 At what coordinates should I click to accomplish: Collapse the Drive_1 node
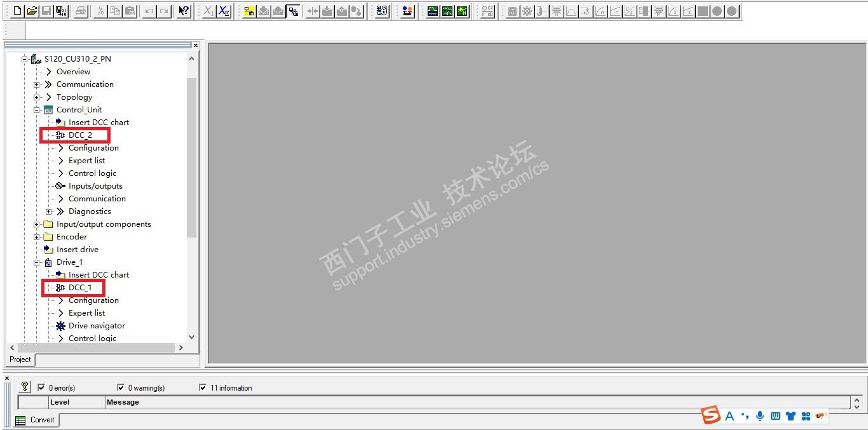click(x=37, y=262)
